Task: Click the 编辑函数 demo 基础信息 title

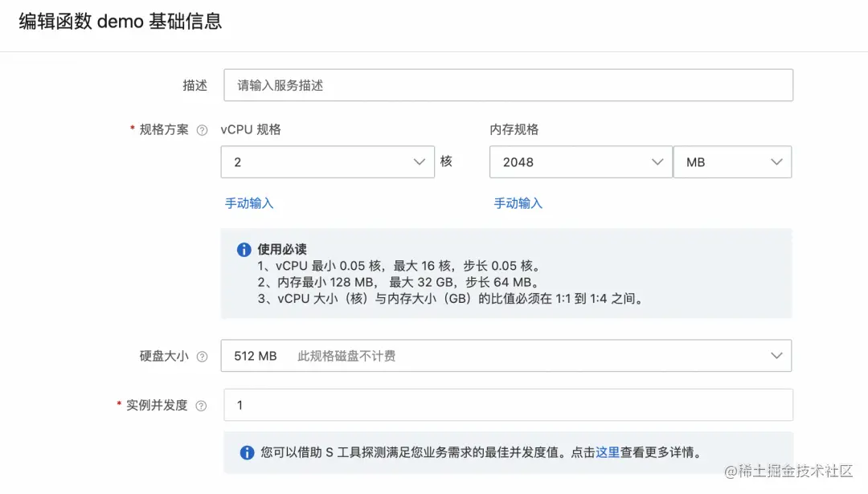Action: (x=120, y=22)
